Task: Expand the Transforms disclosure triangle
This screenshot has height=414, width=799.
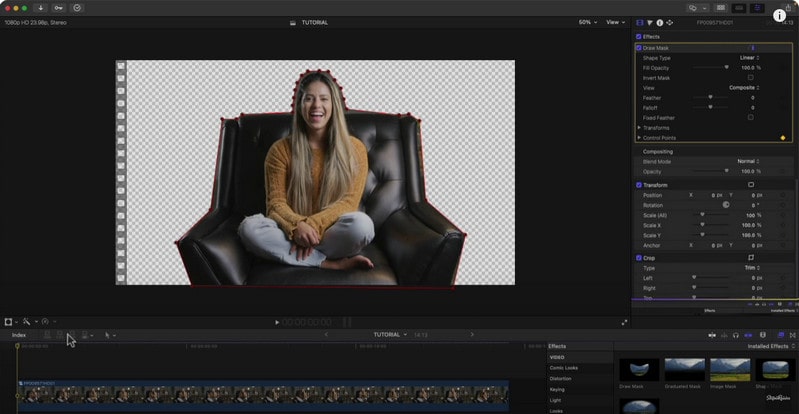Action: click(639, 127)
